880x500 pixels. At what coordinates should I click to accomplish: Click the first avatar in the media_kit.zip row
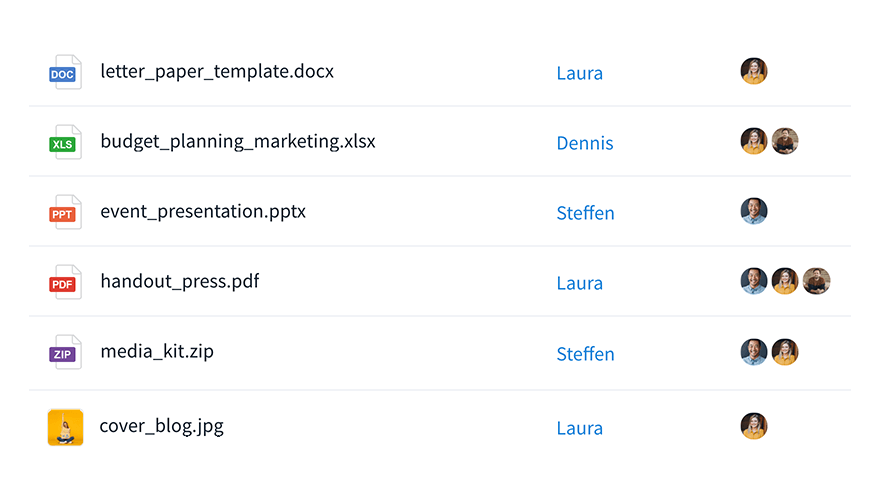tap(754, 352)
